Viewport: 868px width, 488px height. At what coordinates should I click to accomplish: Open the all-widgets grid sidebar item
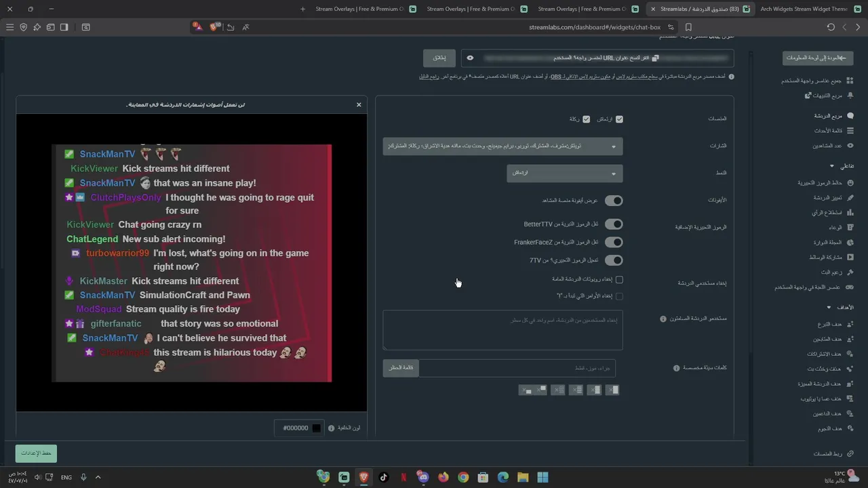817,81
